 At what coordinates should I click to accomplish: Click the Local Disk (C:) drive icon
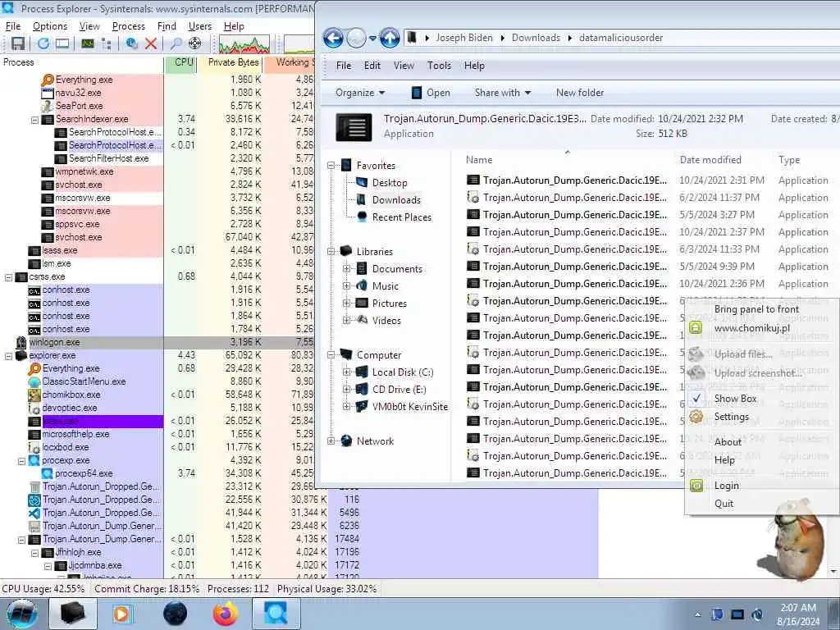pyautogui.click(x=362, y=372)
